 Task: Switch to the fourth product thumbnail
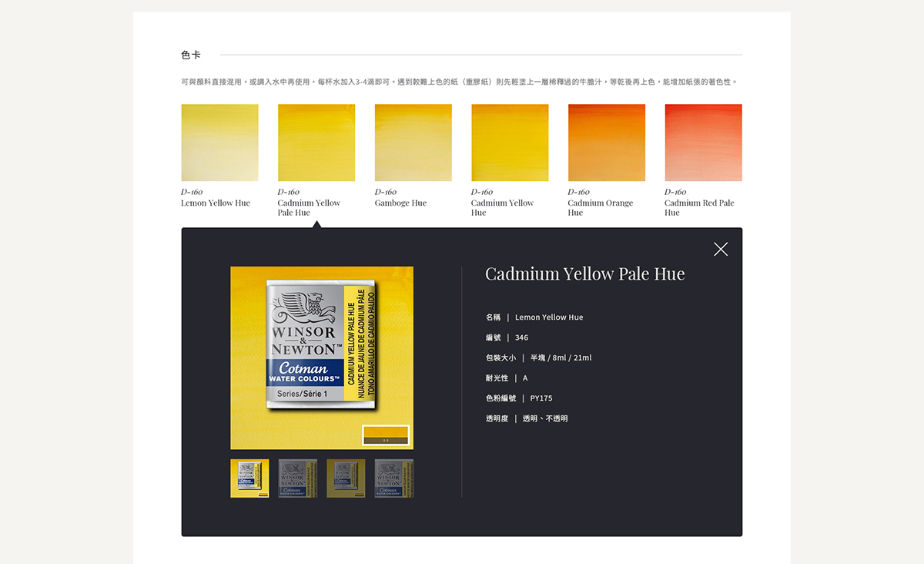click(x=393, y=478)
